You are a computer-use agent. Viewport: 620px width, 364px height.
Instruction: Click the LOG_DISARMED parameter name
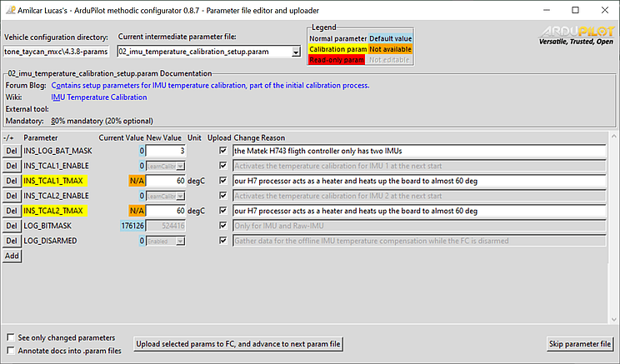pos(50,241)
